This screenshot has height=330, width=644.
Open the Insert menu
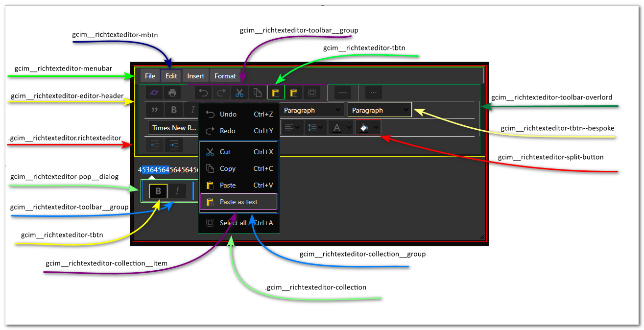pos(195,76)
